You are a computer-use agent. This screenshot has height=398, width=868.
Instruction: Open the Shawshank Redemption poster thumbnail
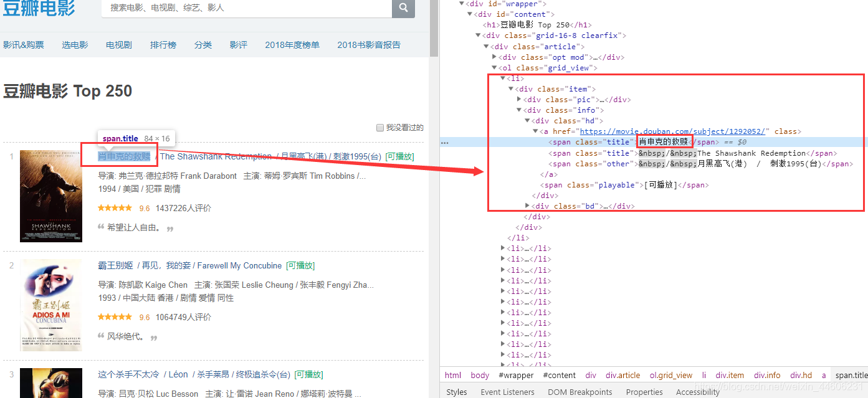tap(50, 196)
